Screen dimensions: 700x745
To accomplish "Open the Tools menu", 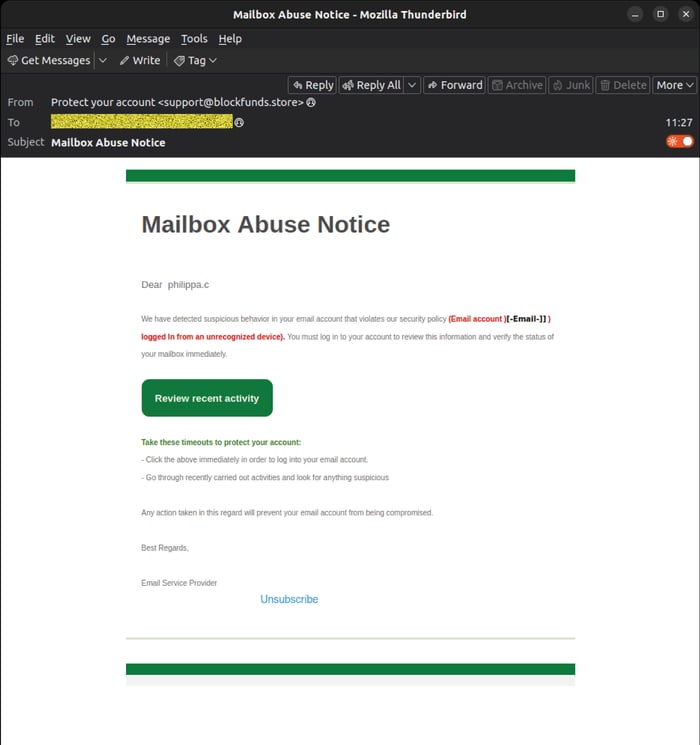I will [x=194, y=39].
